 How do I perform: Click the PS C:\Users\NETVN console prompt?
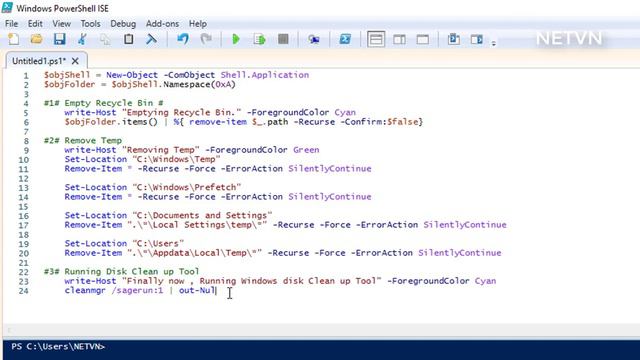pos(58,347)
